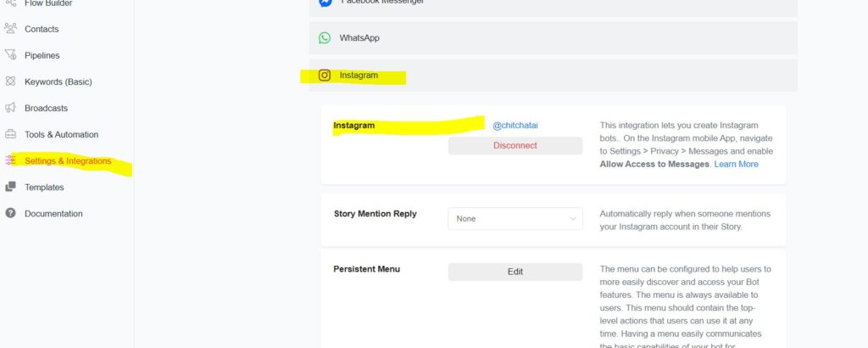Viewport: 868px width, 348px height.
Task: Click the Pipelines funnel icon
Action: point(10,55)
